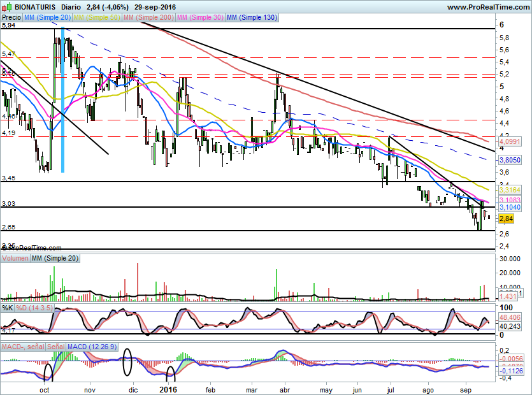Select the Precio indicator label
Image resolution: width=532 pixels, height=395 pixels.
coord(11,18)
